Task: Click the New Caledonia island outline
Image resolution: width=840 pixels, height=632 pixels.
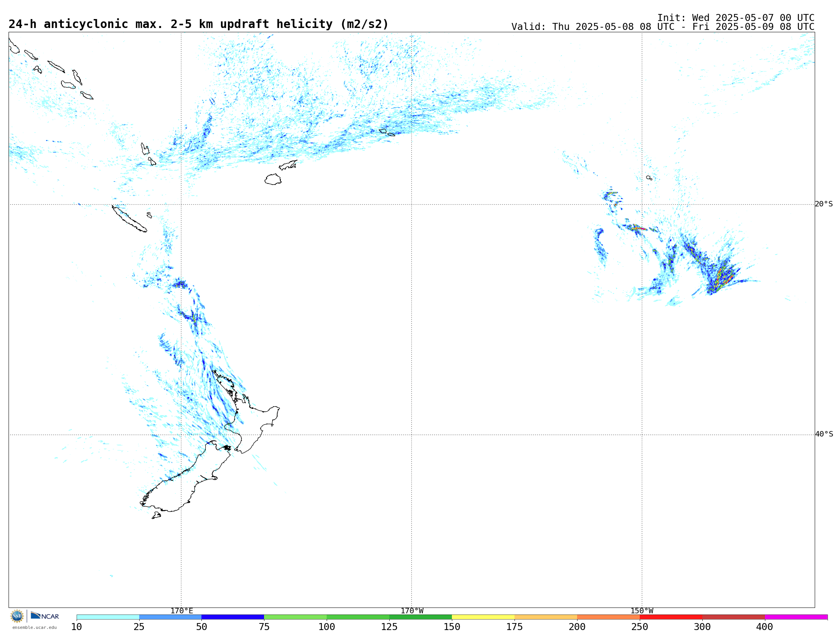Action: tap(129, 219)
